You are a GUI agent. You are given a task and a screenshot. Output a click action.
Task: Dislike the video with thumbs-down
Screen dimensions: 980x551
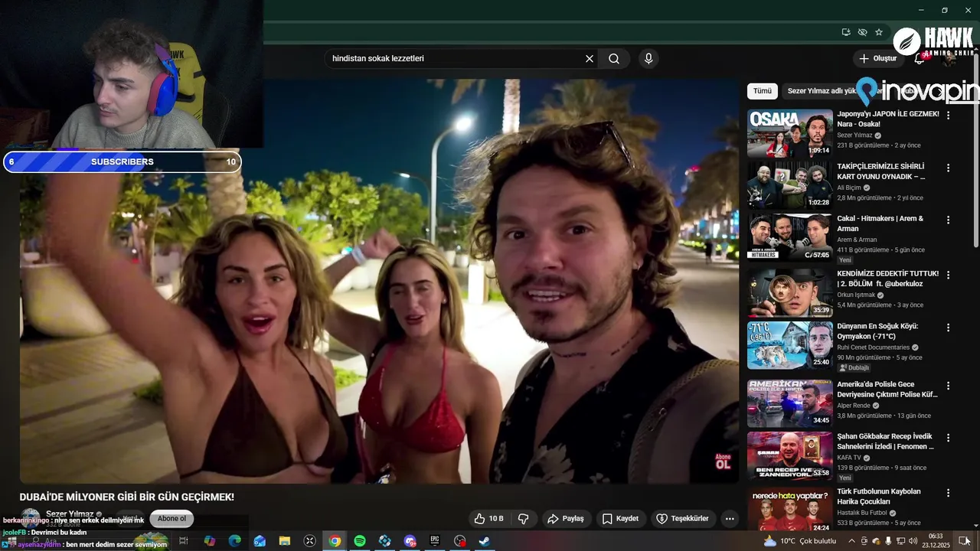[524, 519]
